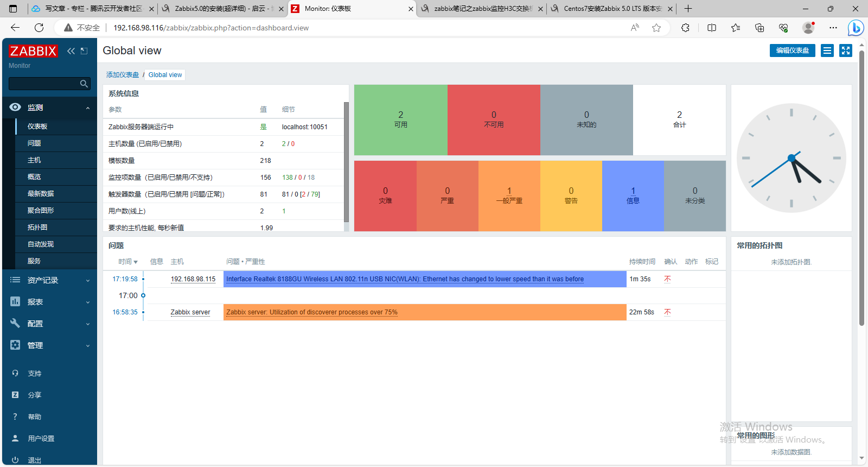Open a new browser tab

click(688, 9)
